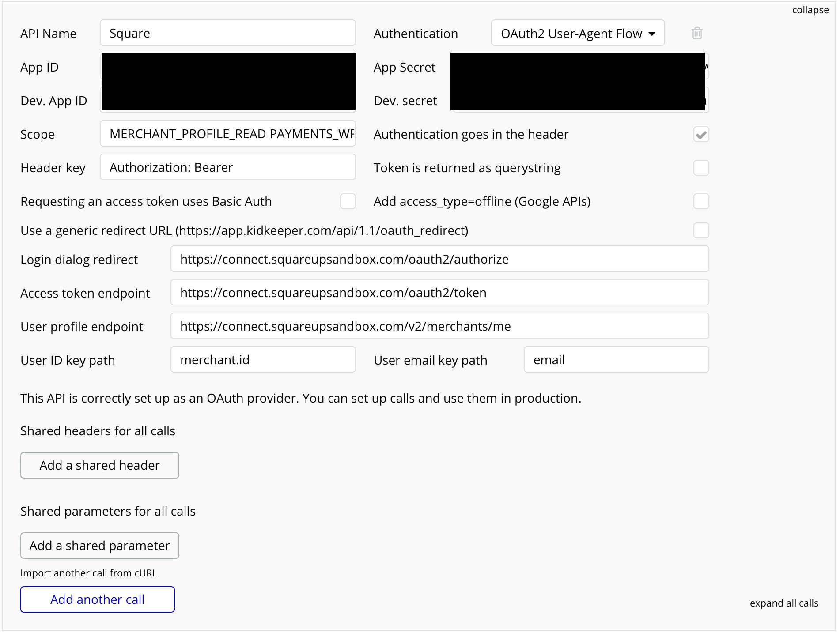Click Add a shared parameter button
Screen dimensions: 840x633
click(x=99, y=546)
